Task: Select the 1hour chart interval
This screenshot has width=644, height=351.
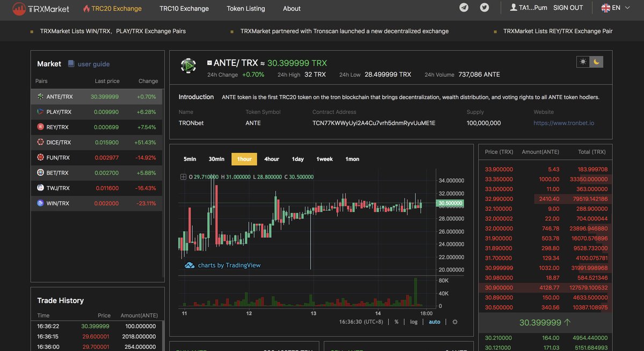Action: coord(244,159)
